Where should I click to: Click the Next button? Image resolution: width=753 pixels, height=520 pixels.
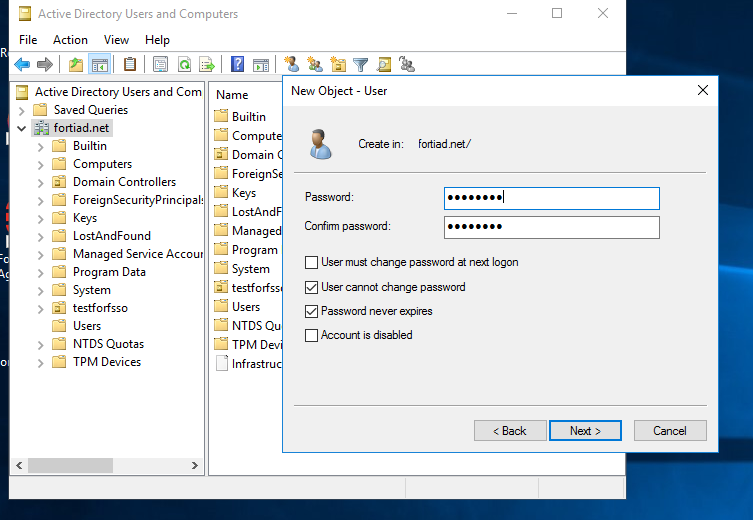[585, 431]
